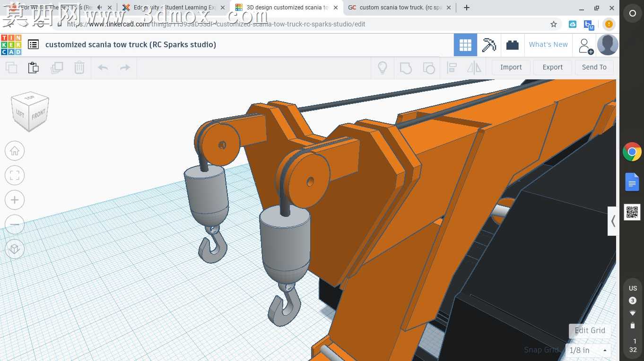This screenshot has width=644, height=361.
Task: Open a new browser tab
Action: (467, 8)
